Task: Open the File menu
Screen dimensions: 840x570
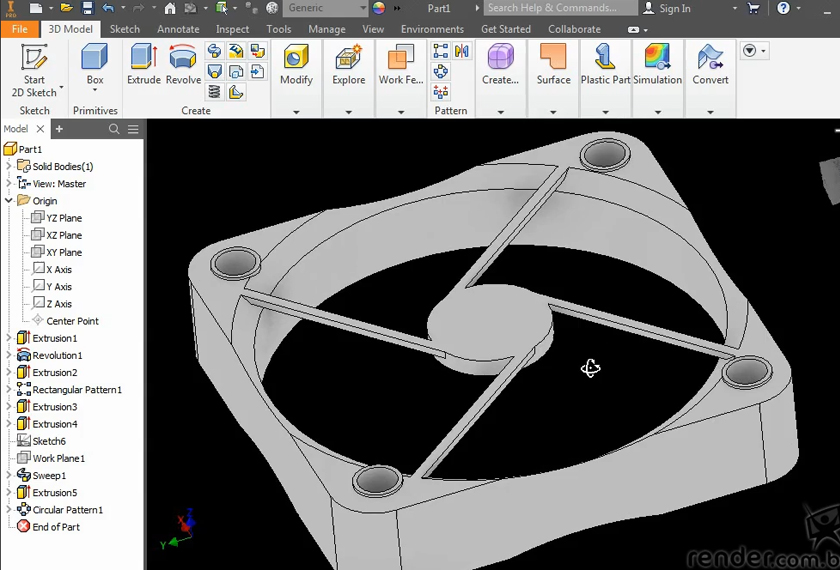Action: tap(20, 29)
